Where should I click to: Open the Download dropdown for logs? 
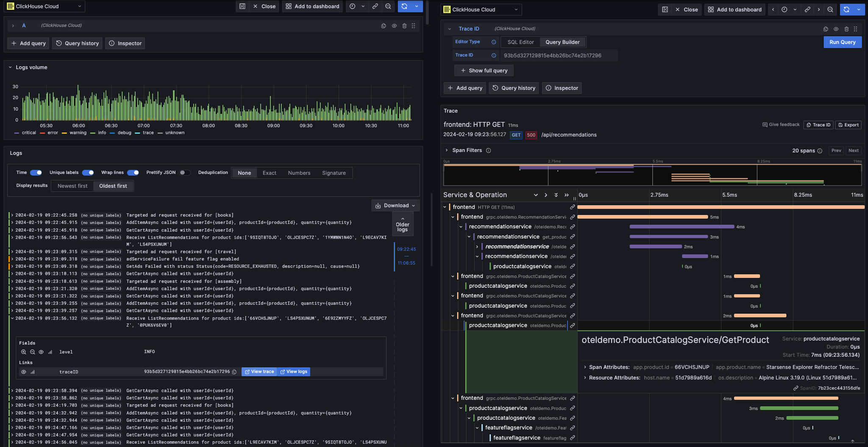(395, 206)
